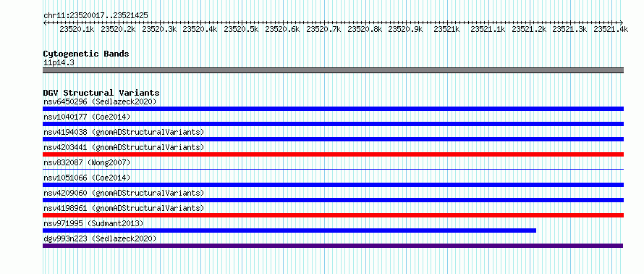Select the nsv4198961 red variant bar

333,215
